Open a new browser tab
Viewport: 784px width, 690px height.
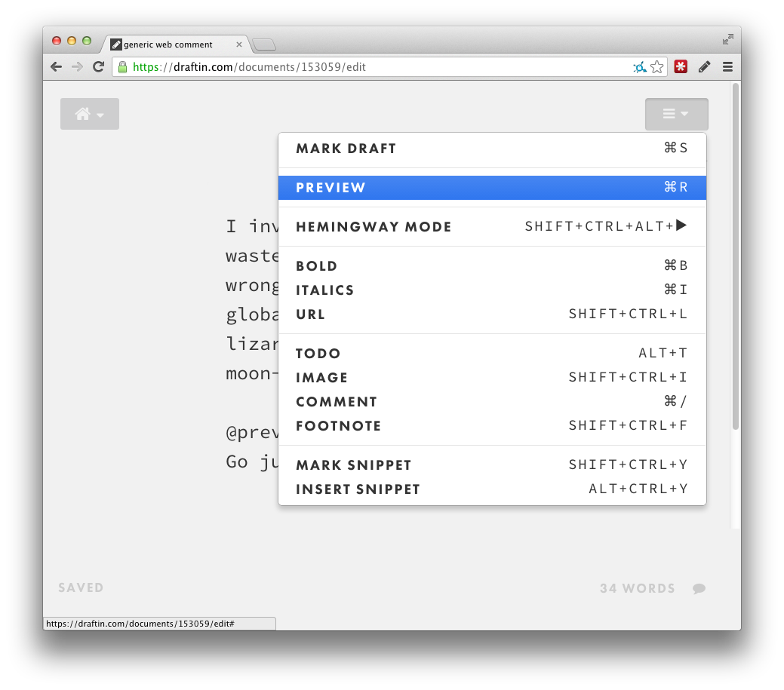pos(264,45)
